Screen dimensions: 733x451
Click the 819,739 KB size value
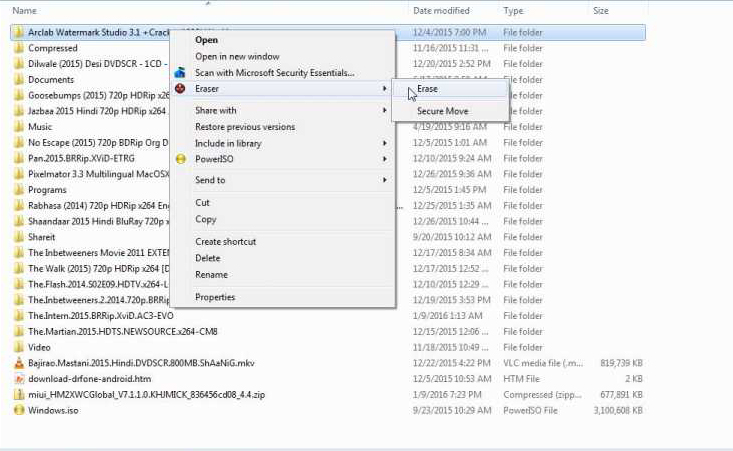(621, 363)
